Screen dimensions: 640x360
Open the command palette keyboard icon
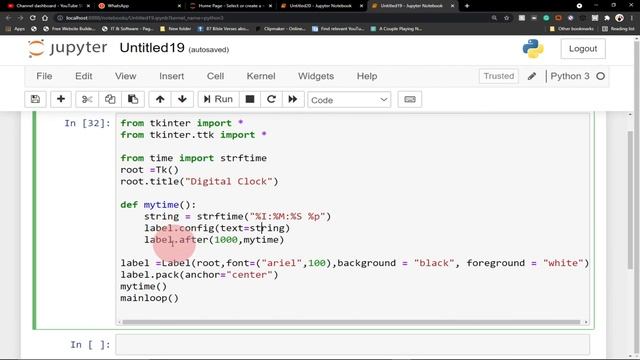point(410,99)
